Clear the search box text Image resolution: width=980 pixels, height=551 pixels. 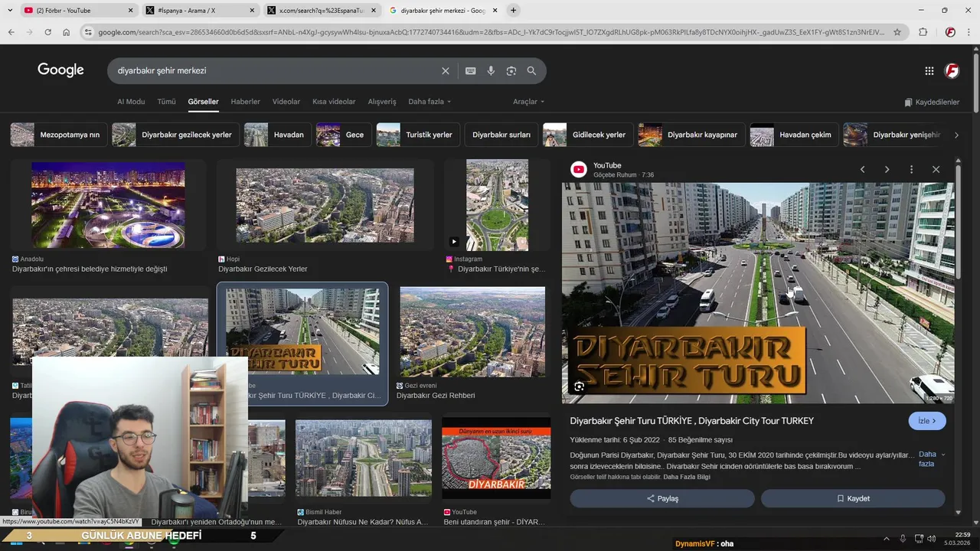446,70
